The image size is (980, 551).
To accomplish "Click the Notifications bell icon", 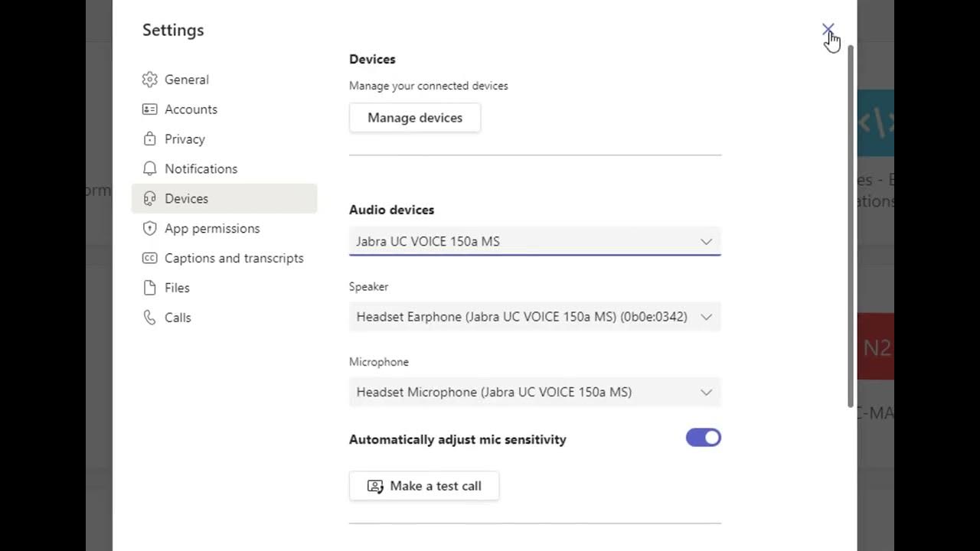I will (149, 169).
